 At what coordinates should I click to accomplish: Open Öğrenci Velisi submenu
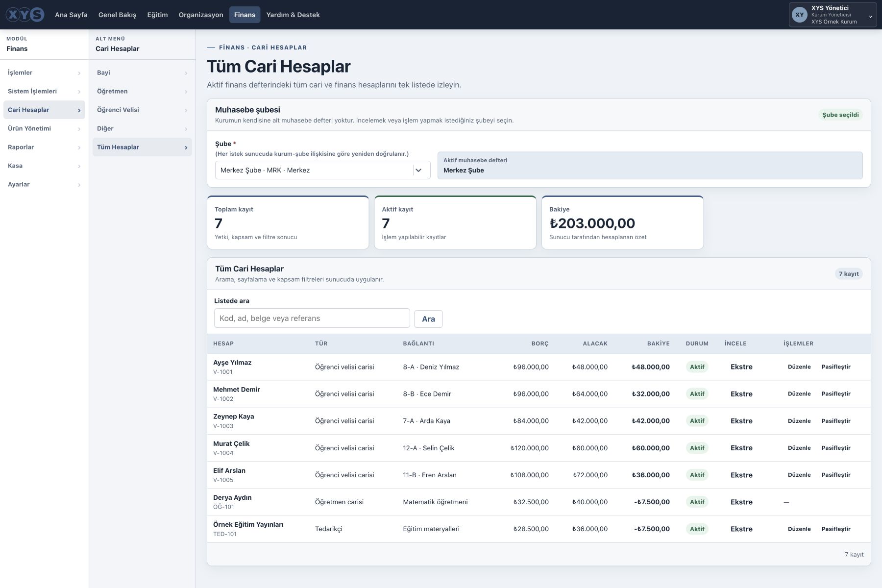tap(142, 110)
